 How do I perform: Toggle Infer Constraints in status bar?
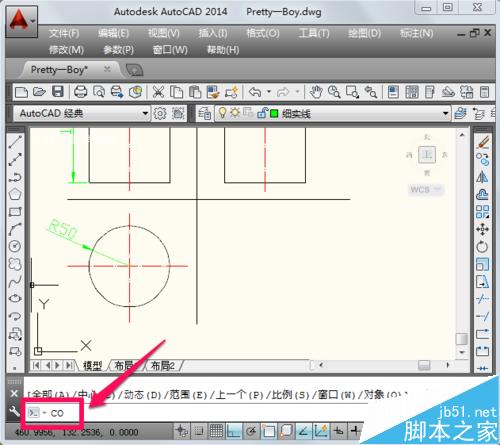(x=182, y=431)
